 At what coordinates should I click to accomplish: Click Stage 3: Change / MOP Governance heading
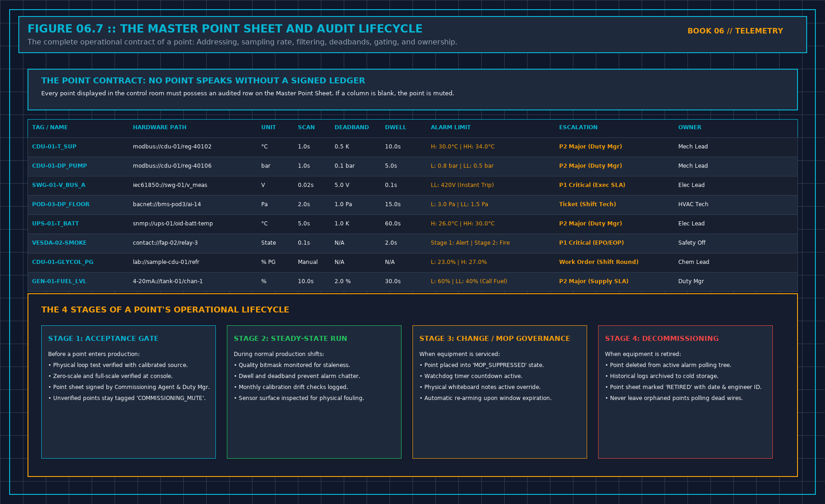coord(495,339)
